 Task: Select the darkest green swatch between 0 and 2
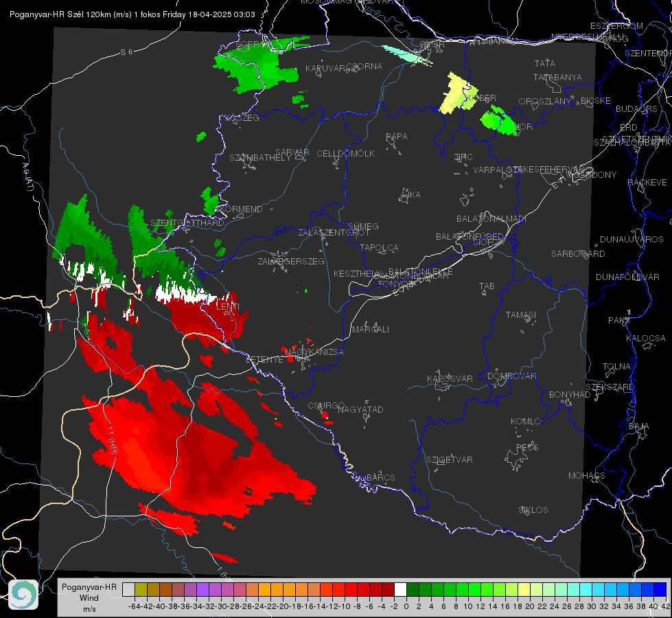click(x=413, y=589)
